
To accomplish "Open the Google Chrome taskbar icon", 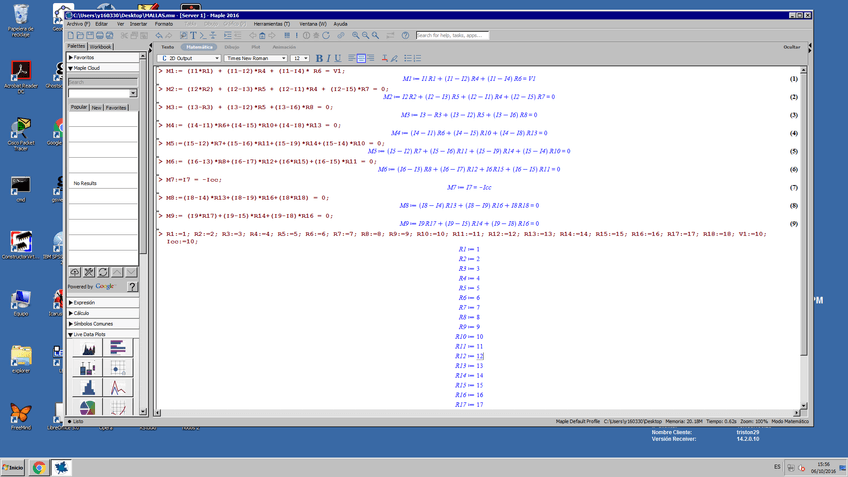I will pyautogui.click(x=38, y=467).
